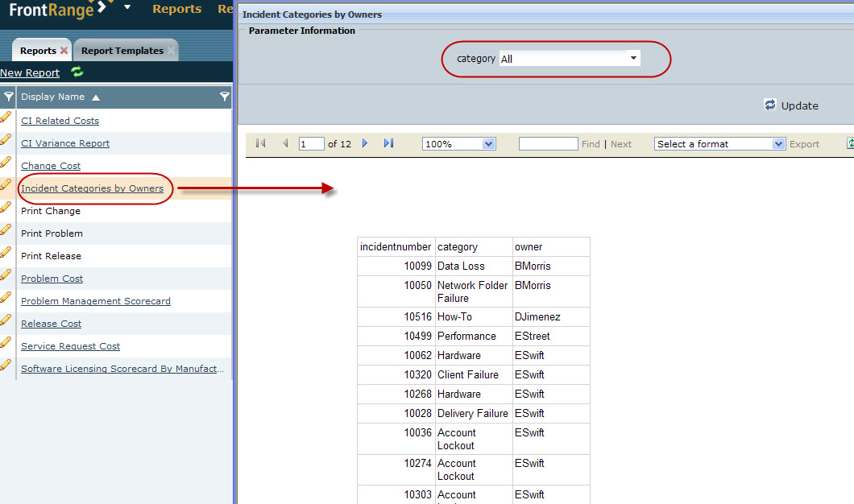This screenshot has width=854, height=504.
Task: Click the pencil edit icon for Print Problem
Action: (6, 229)
